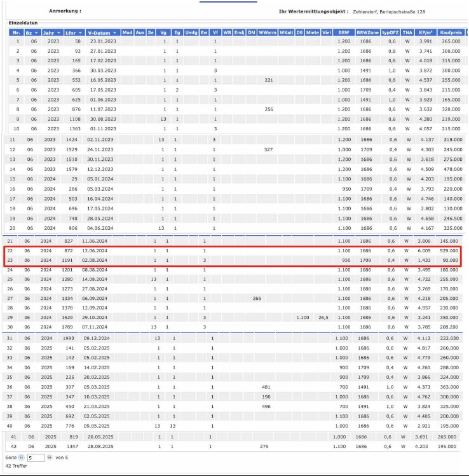Viewport: 469px width, 476px height.
Task: Click the Aus column header
Action: point(140,32)
